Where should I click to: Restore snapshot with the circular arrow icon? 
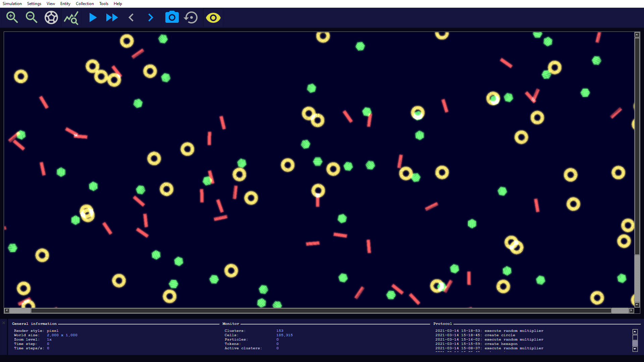191,17
